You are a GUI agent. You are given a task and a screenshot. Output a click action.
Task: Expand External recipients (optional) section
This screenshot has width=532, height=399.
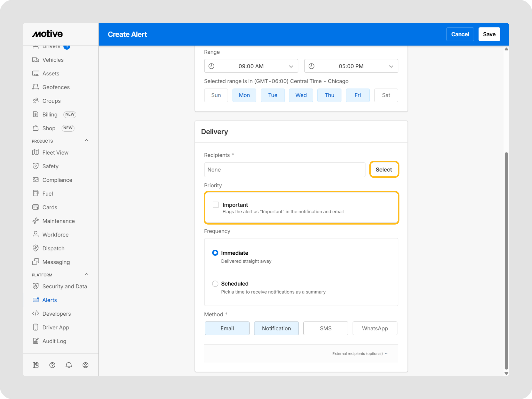(360, 354)
